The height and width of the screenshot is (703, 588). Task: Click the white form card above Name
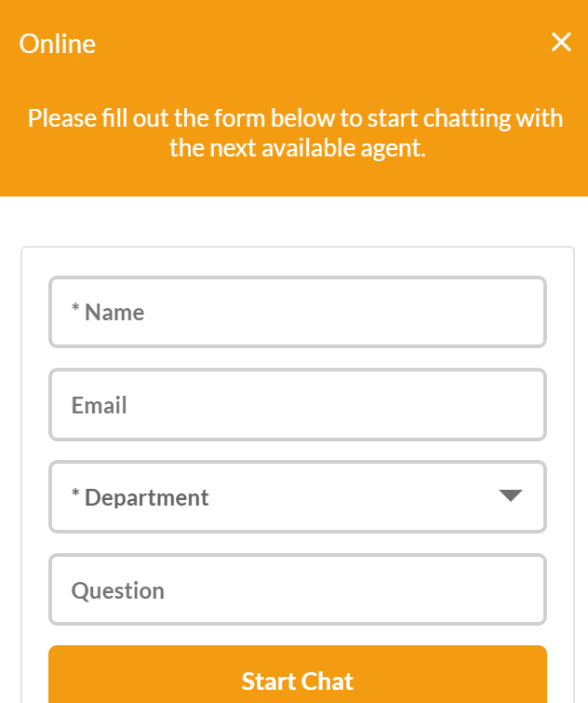tap(298, 262)
